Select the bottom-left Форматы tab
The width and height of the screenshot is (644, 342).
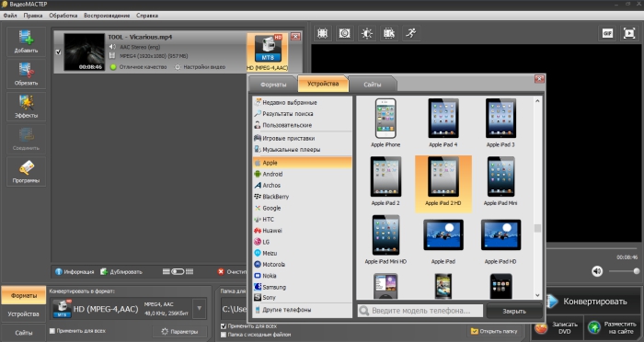tap(23, 296)
